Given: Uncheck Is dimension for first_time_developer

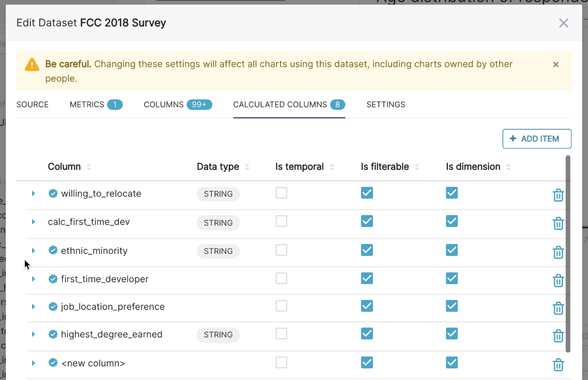Looking at the screenshot, I should tap(451, 278).
